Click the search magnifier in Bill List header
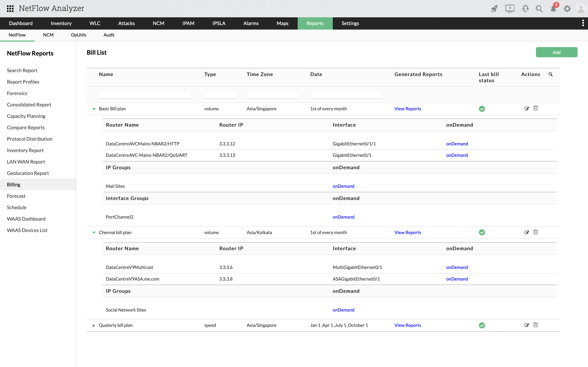This screenshot has height=367, width=588. pyautogui.click(x=551, y=74)
